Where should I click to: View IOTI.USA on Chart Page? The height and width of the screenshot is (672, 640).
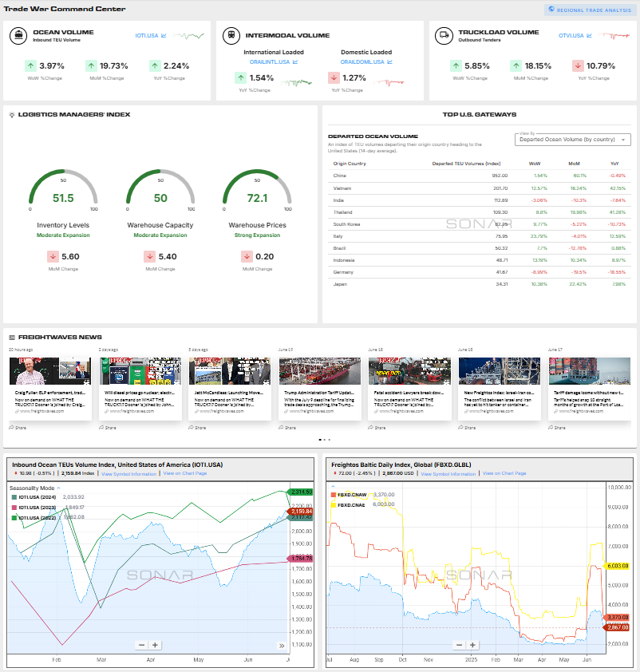click(185, 473)
